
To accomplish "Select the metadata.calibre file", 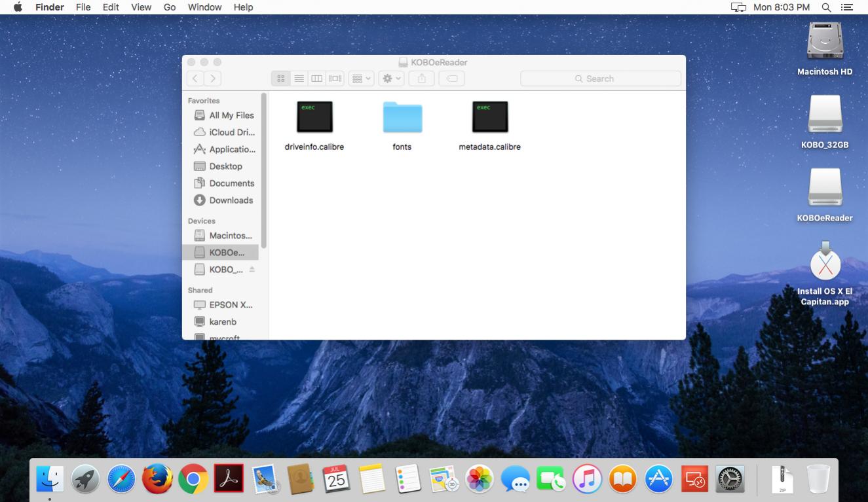I will [490, 126].
